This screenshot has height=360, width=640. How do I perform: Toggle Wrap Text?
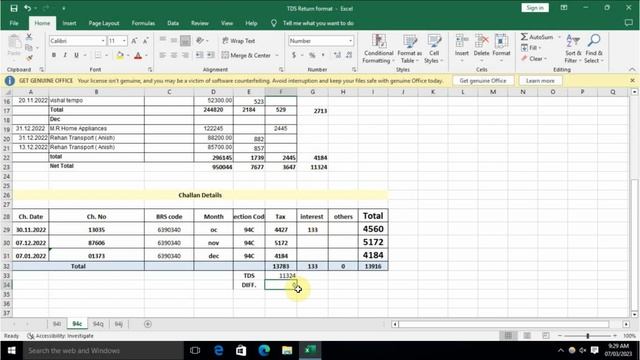coord(239,41)
